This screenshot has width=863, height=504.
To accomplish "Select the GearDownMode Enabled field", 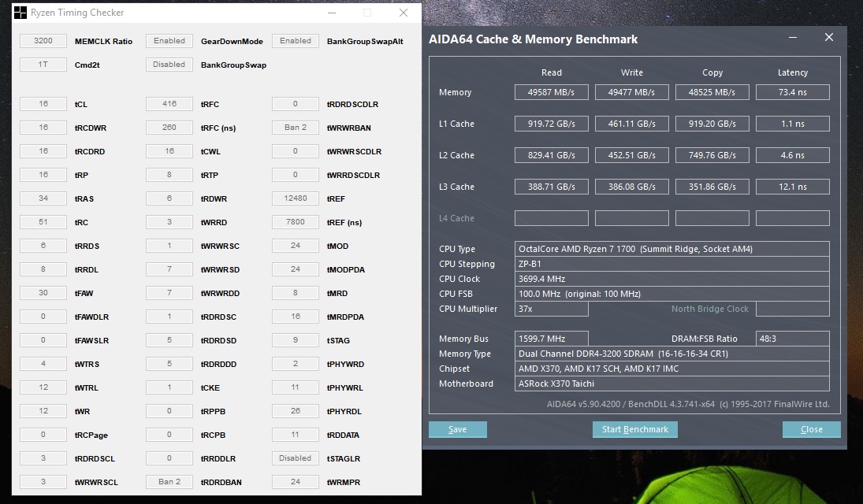I will click(x=169, y=41).
